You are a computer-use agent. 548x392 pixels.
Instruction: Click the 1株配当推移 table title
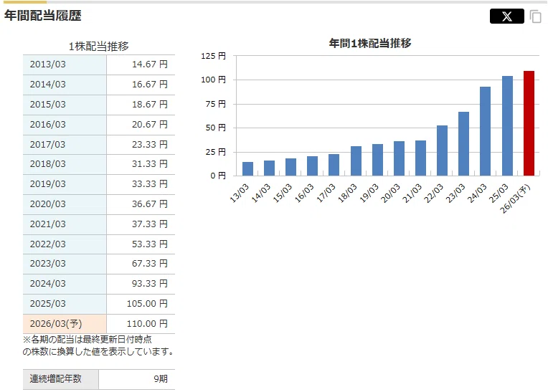coord(98,46)
